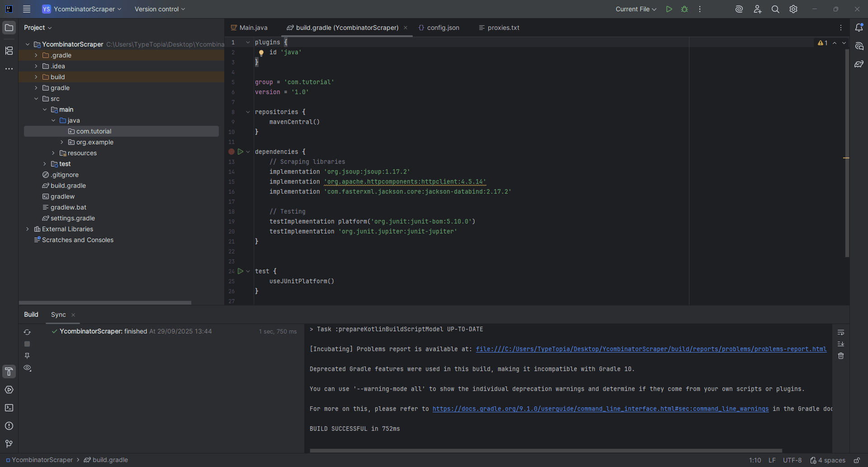The image size is (868, 467).
Task: Open the Current File run configuration dropdown
Action: pos(636,9)
